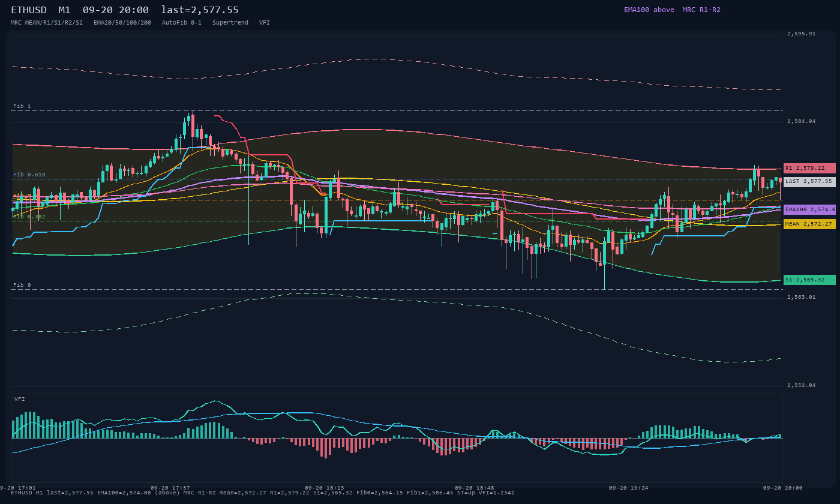Select the EMA100 purple price tag
This screenshot has height=504, width=840.
809,209
